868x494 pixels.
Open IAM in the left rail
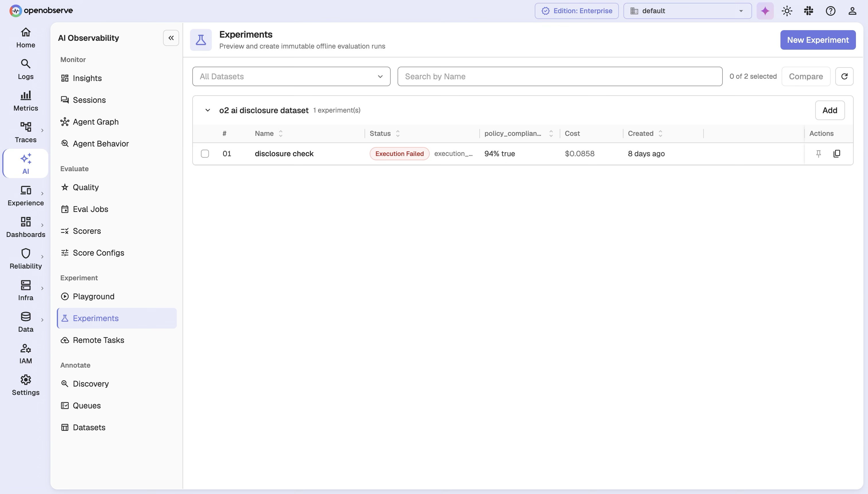26,354
